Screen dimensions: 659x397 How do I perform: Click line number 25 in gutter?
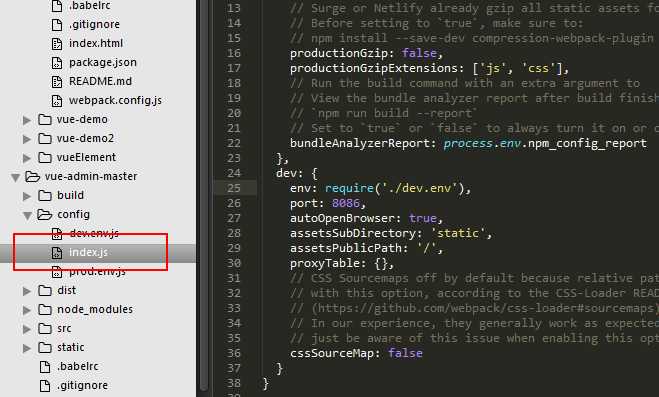pyautogui.click(x=234, y=188)
